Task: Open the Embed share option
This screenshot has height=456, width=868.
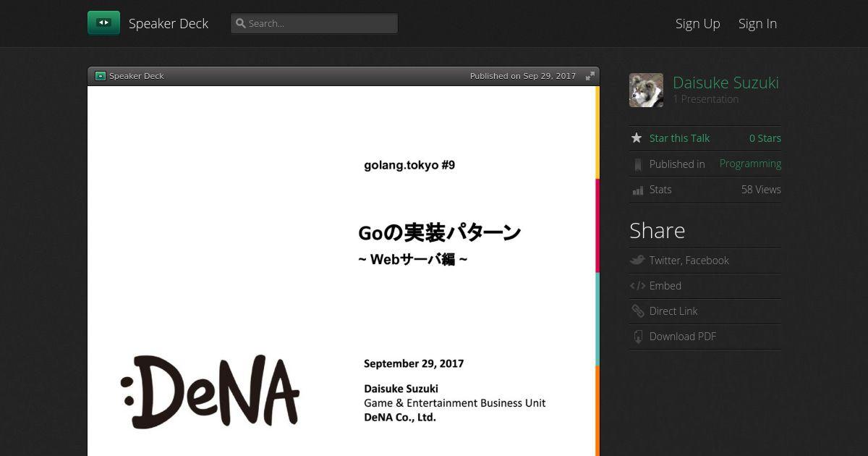Action: (665, 286)
